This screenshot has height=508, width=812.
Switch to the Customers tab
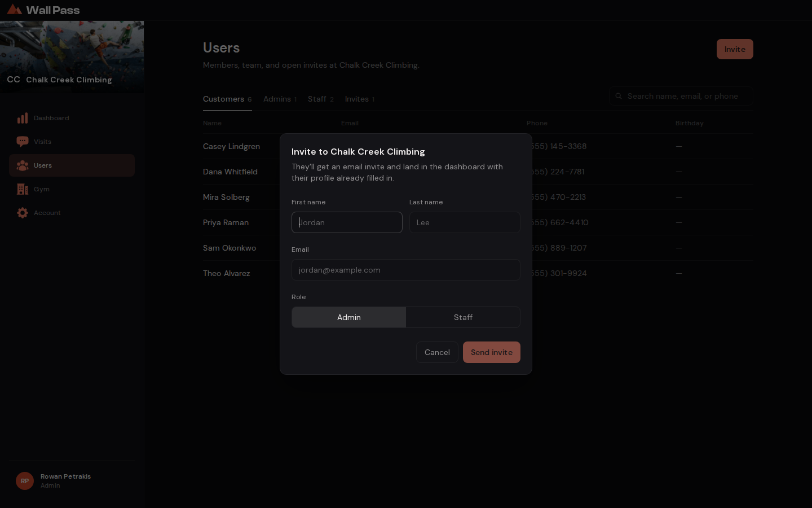227,99
